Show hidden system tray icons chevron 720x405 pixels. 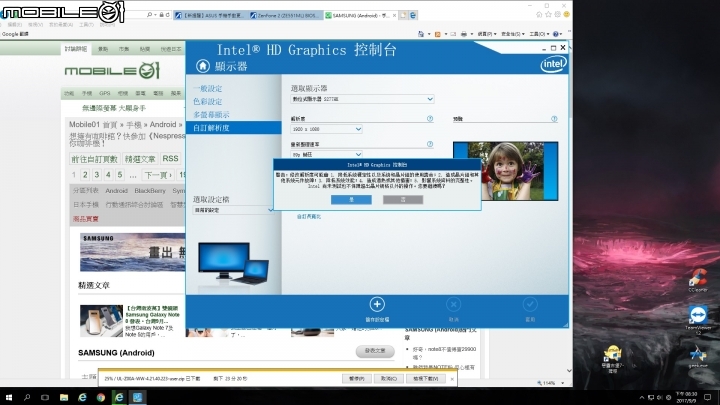642,397
